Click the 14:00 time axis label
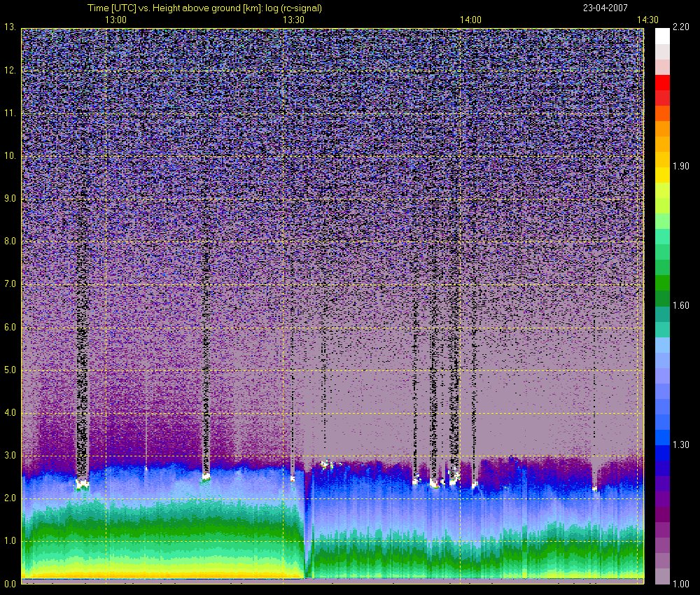This screenshot has width=700, height=595. pos(470,20)
